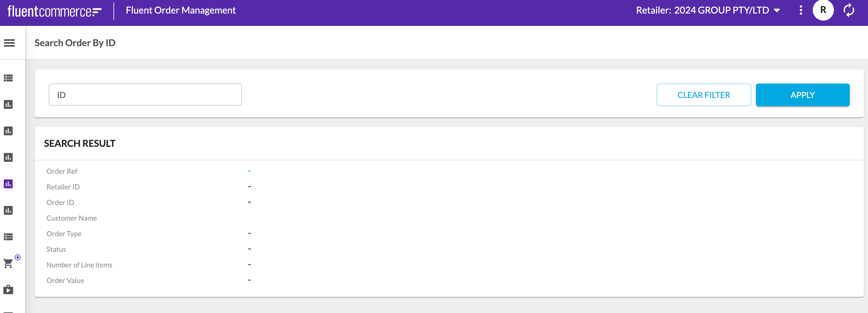This screenshot has height=313, width=868.
Task: Click inside the ID input field
Action: coord(145,95)
